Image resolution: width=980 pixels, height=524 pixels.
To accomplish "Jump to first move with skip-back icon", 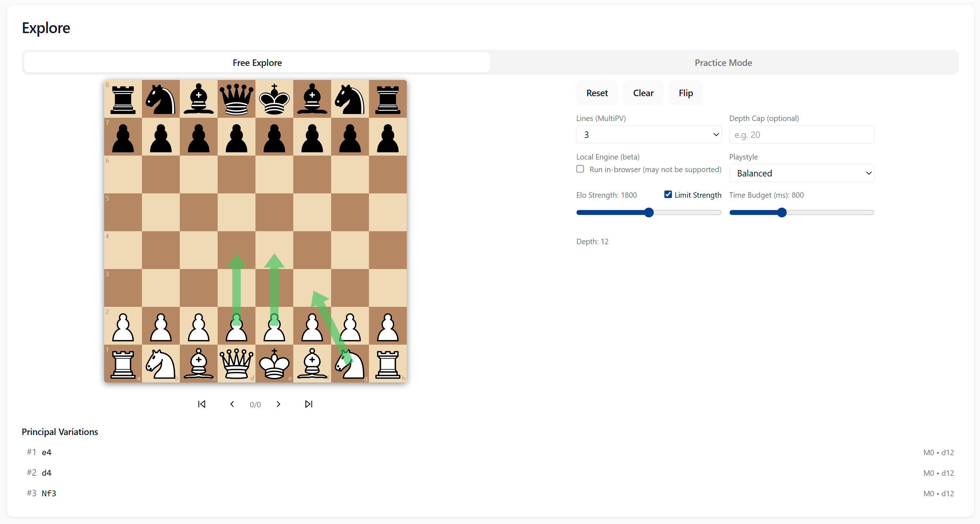I will [x=202, y=404].
